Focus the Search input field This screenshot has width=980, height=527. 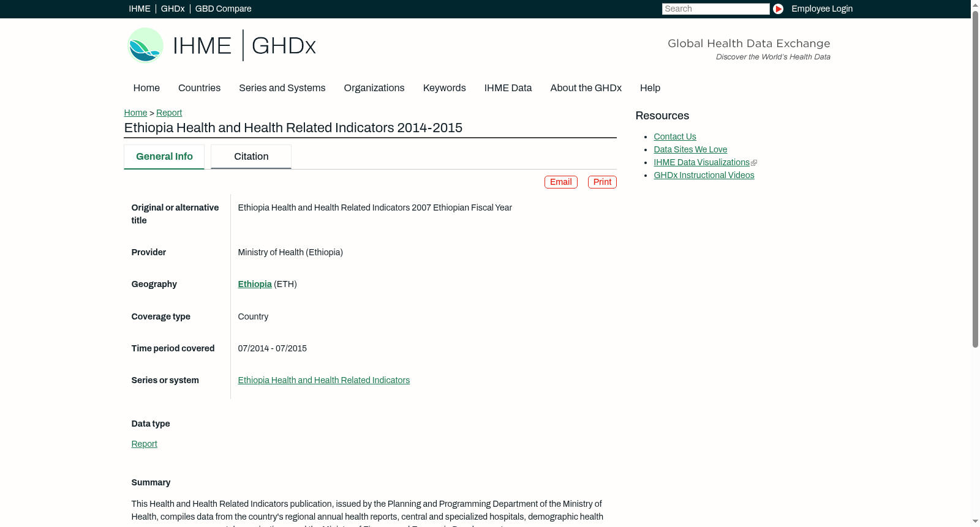point(715,9)
